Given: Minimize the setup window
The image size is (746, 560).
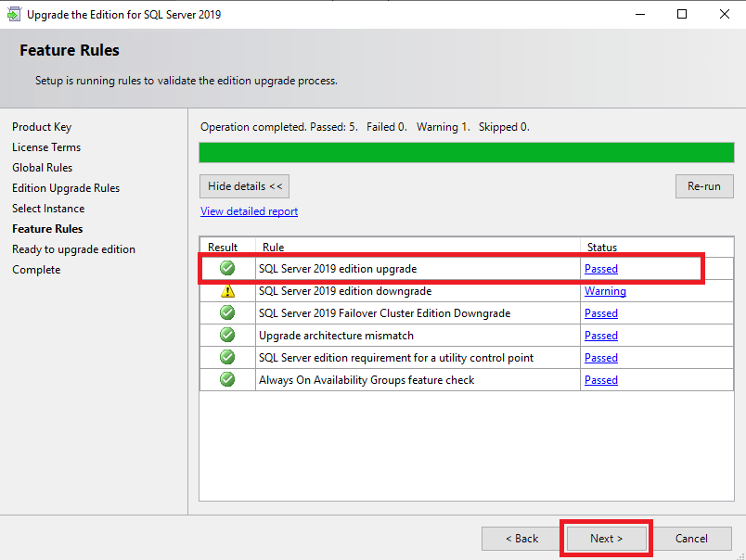Looking at the screenshot, I should 640,14.
